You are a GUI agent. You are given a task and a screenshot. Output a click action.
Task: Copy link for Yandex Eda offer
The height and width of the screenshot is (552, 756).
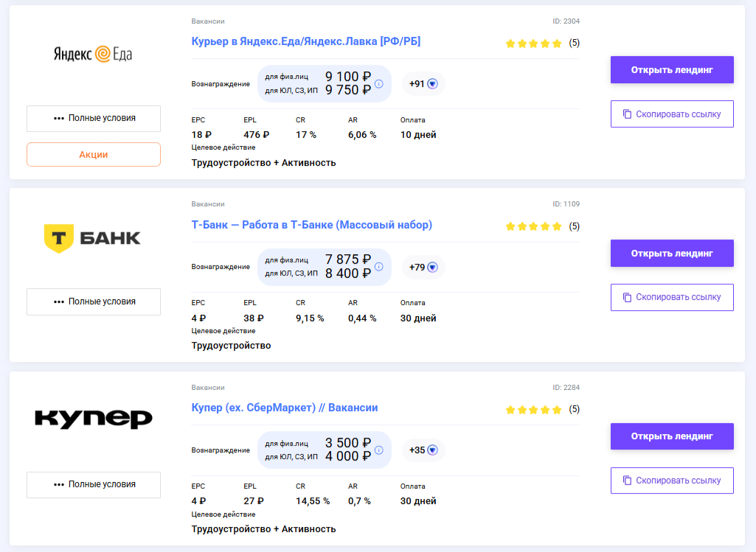point(672,114)
